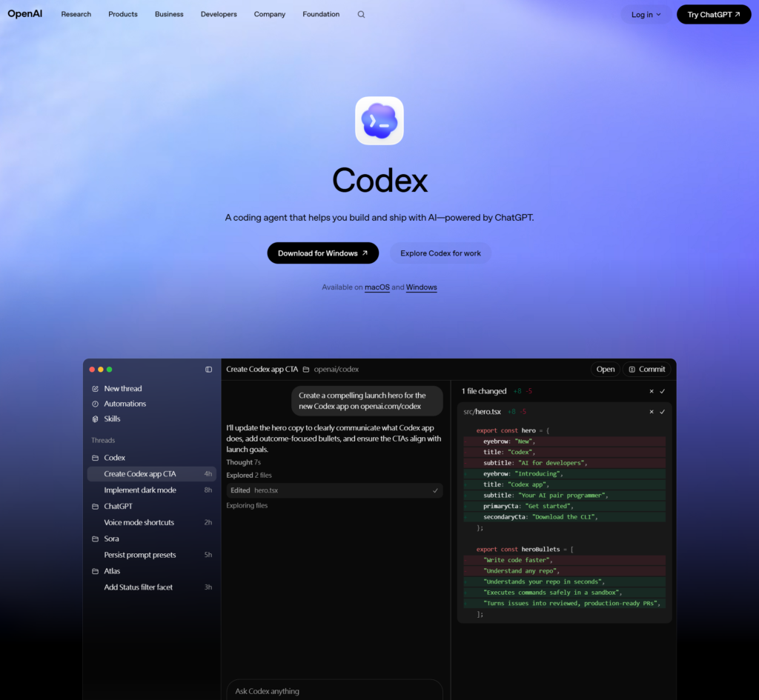The width and height of the screenshot is (759, 700).
Task: Click Create Codex app CTA window title
Action: click(x=262, y=369)
